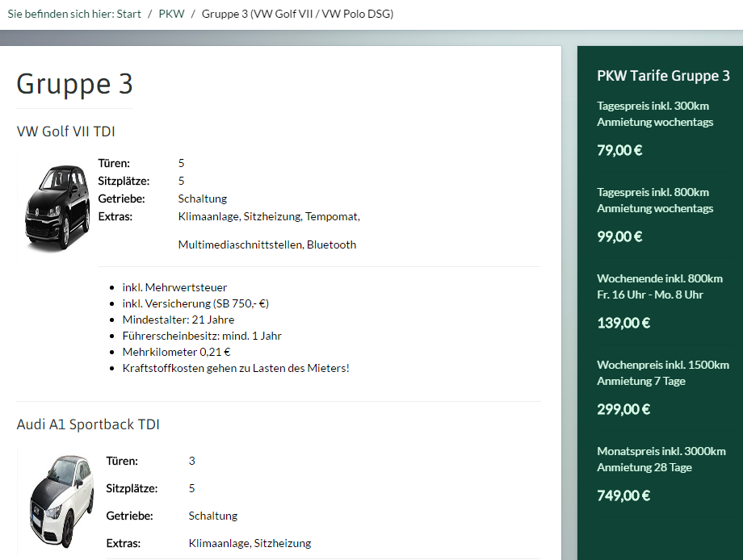Click the Audi A1 Sportback TDI heading
Screen dimensions: 743x560
point(88,424)
